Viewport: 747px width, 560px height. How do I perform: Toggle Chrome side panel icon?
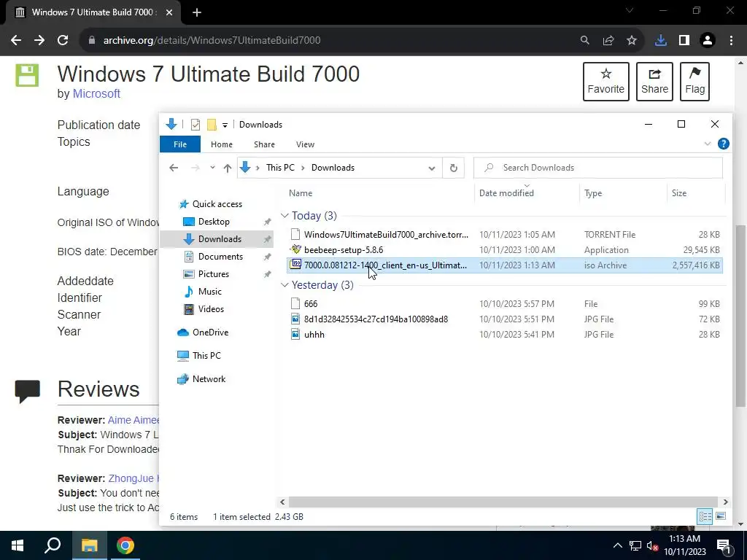(684, 41)
